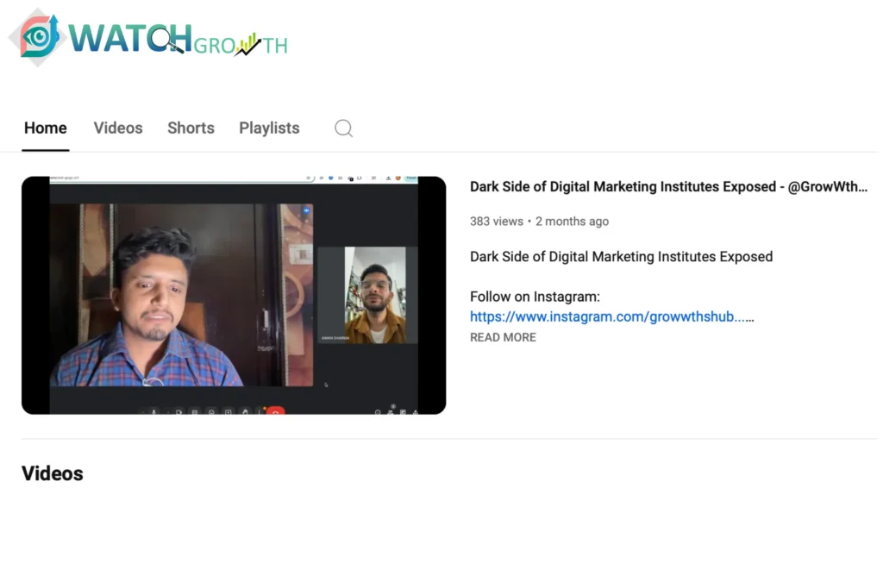This screenshot has height=588, width=883.
Task: Go to the Shorts tab
Action: 191,128
